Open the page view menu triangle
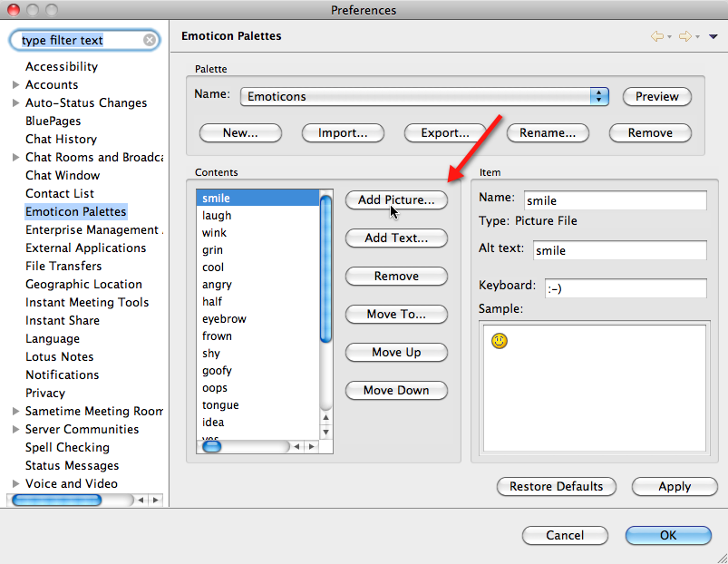The image size is (728, 564). (713, 36)
